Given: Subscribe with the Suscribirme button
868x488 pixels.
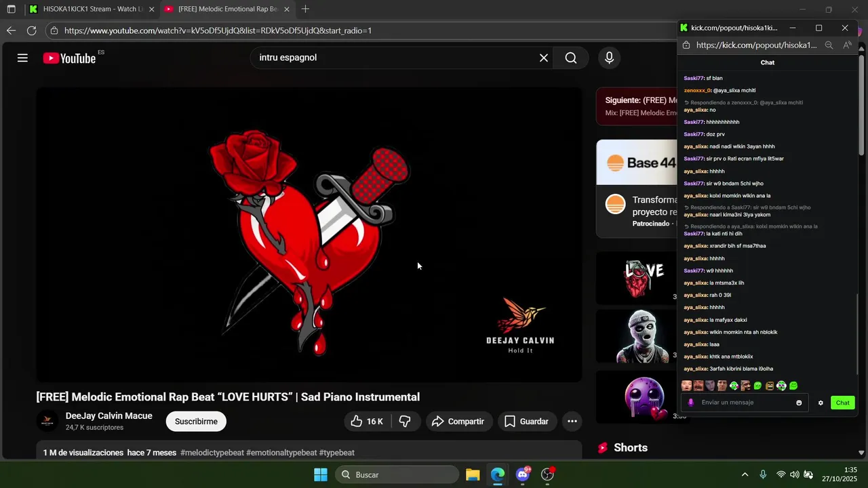Looking at the screenshot, I should (196, 422).
